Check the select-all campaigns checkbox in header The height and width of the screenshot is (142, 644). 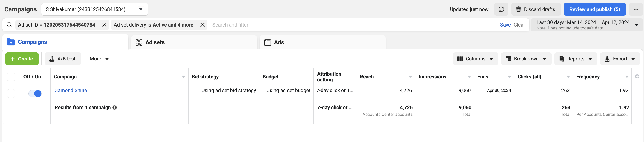click(11, 77)
